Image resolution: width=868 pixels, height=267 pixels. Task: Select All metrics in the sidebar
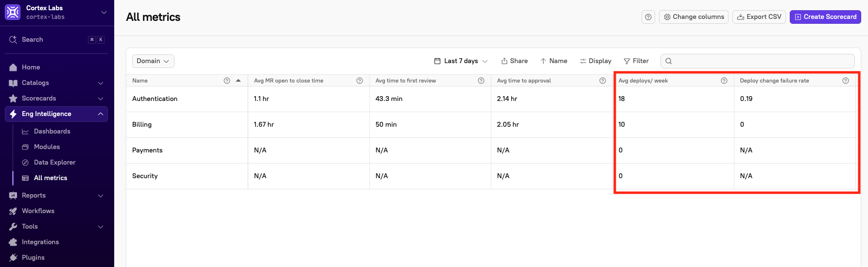point(51,178)
